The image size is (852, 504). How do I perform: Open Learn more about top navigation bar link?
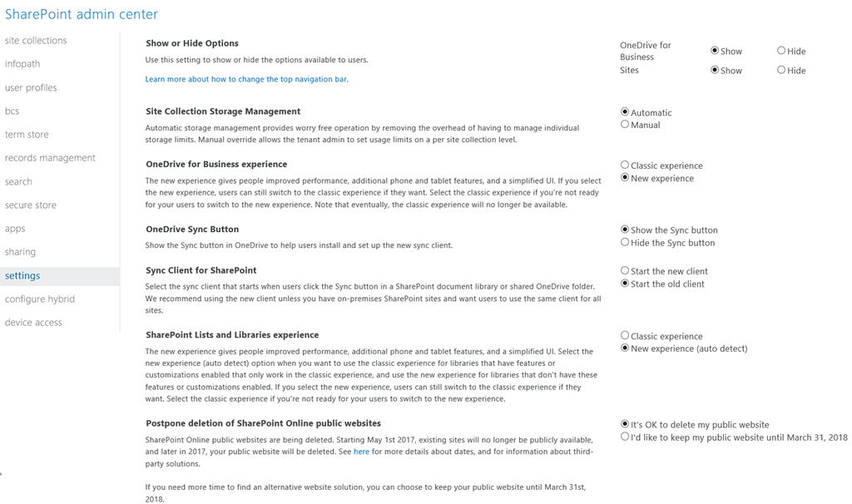point(246,79)
